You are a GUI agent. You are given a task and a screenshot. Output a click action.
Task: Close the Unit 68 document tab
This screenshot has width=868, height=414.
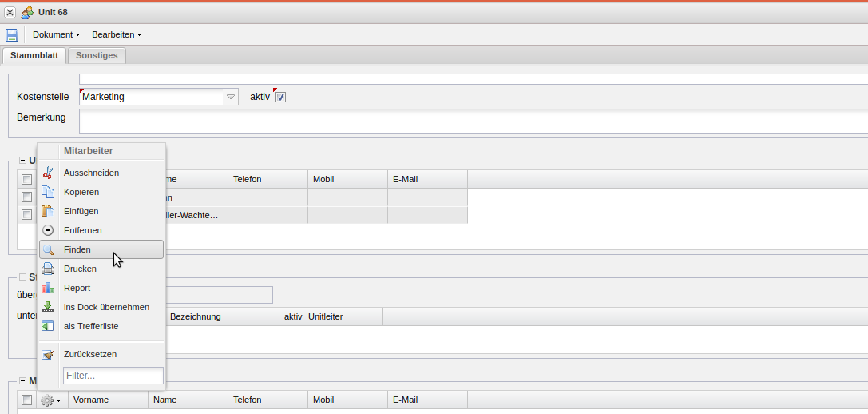[x=10, y=12]
